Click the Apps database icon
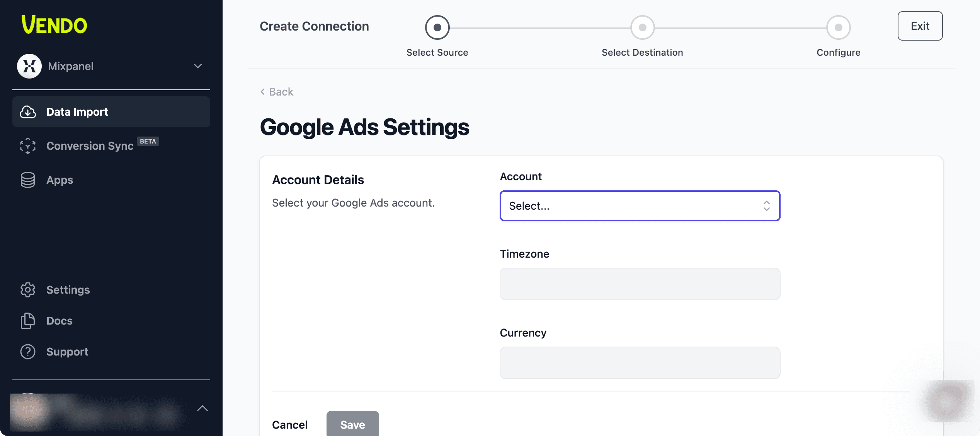The height and width of the screenshot is (436, 980). click(x=28, y=180)
